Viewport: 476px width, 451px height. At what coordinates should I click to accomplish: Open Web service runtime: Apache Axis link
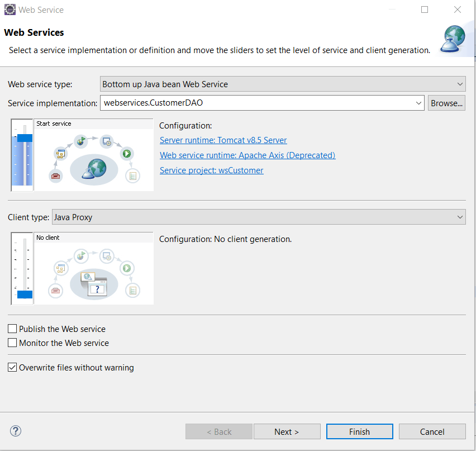point(247,155)
